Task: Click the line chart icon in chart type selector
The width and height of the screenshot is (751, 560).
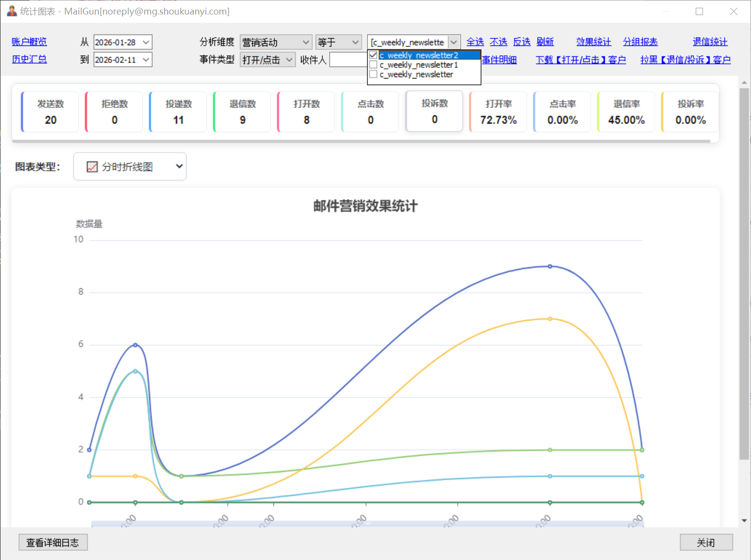Action: tap(92, 167)
